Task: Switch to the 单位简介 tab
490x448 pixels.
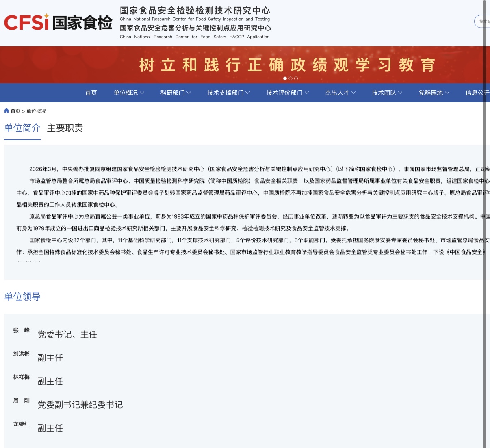Action: pos(22,128)
